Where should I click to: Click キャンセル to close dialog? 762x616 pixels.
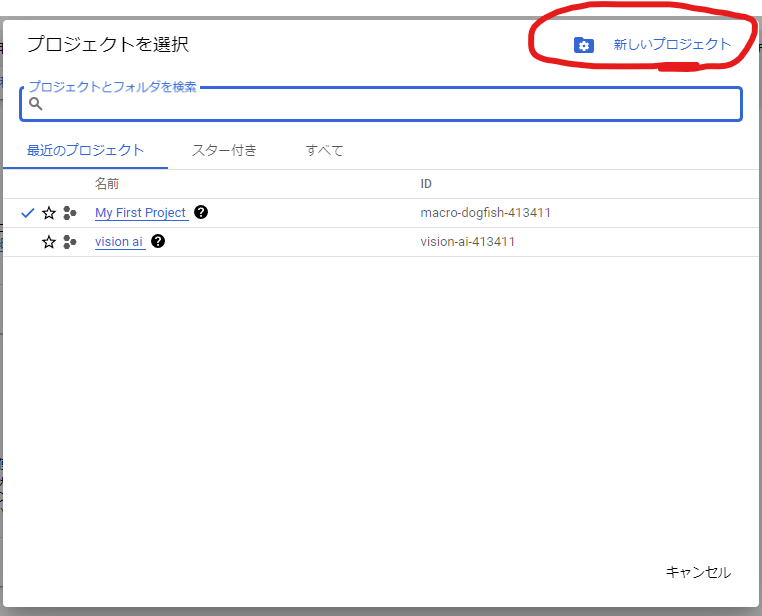tap(698, 572)
